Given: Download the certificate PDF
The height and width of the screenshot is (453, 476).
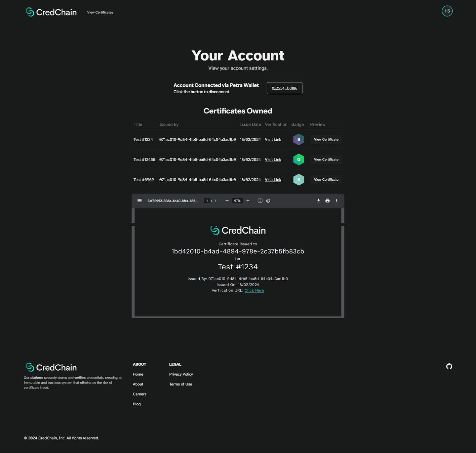Looking at the screenshot, I should (319, 201).
